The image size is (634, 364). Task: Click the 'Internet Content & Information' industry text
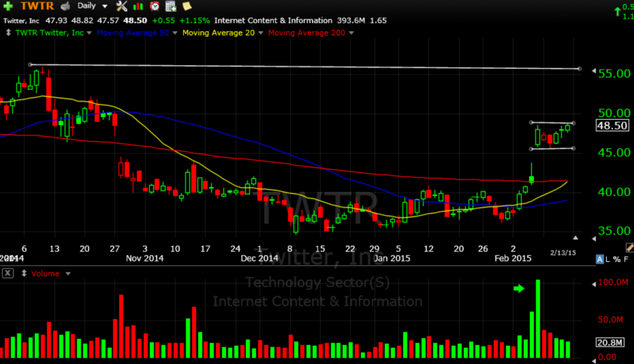click(273, 20)
